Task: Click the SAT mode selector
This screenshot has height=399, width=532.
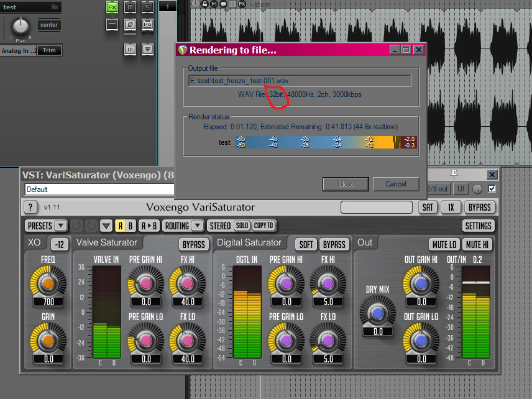Action: click(x=428, y=207)
